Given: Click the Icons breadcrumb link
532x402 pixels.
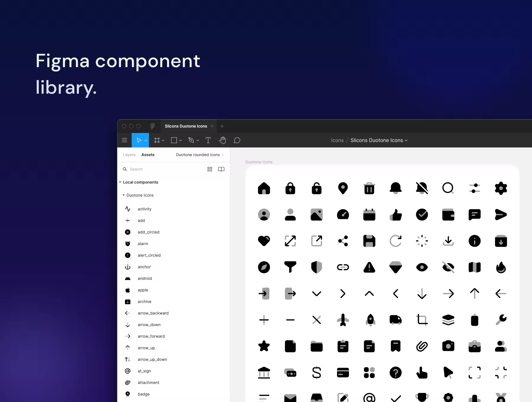Looking at the screenshot, I should coord(337,140).
